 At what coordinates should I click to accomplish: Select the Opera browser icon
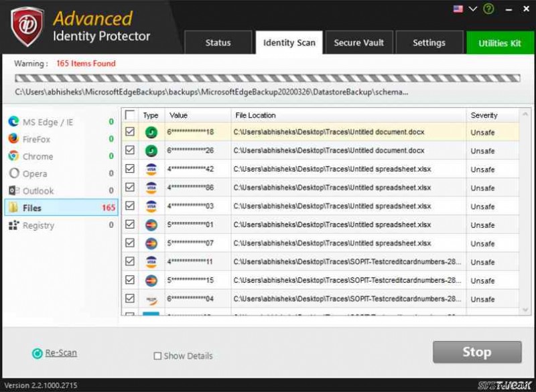[14, 174]
